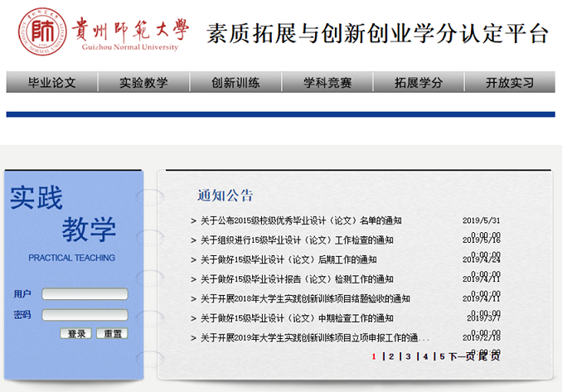The width and height of the screenshot is (567, 392).
Task: Open the 2019年创新训练项目立项申报 notice
Action: tap(314, 338)
